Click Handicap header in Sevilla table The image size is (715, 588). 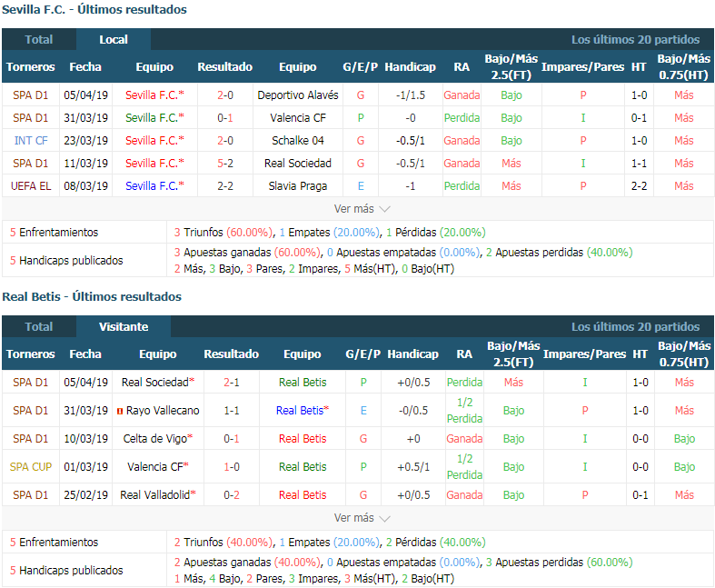coord(410,66)
